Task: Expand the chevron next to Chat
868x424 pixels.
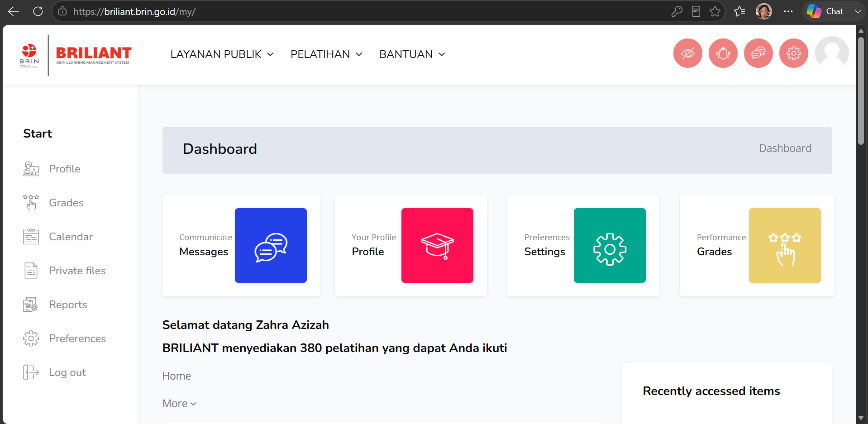Action: click(x=858, y=11)
